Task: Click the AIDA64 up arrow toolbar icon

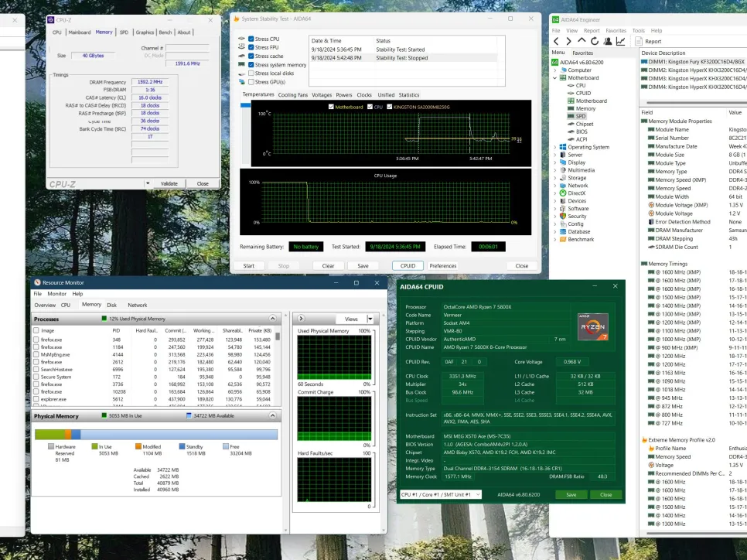Action: tap(582, 41)
